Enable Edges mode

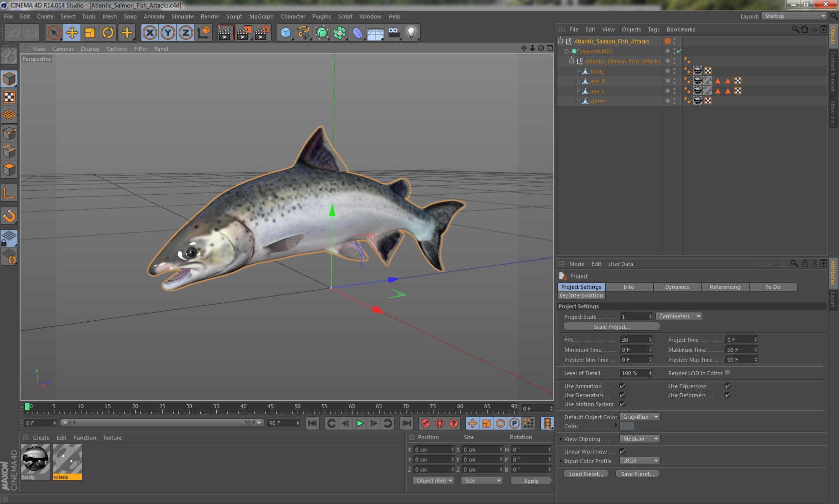9,152
